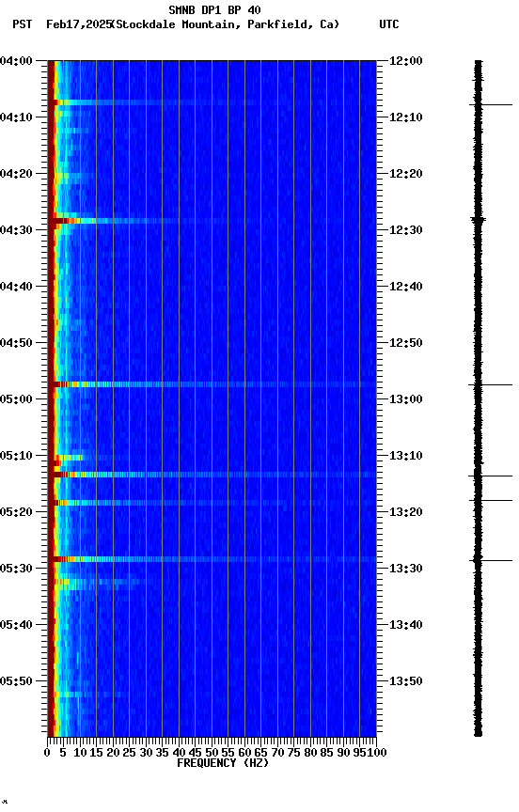The image size is (519, 812).
Task: Click the UTC timezone label
Action: click(389, 24)
